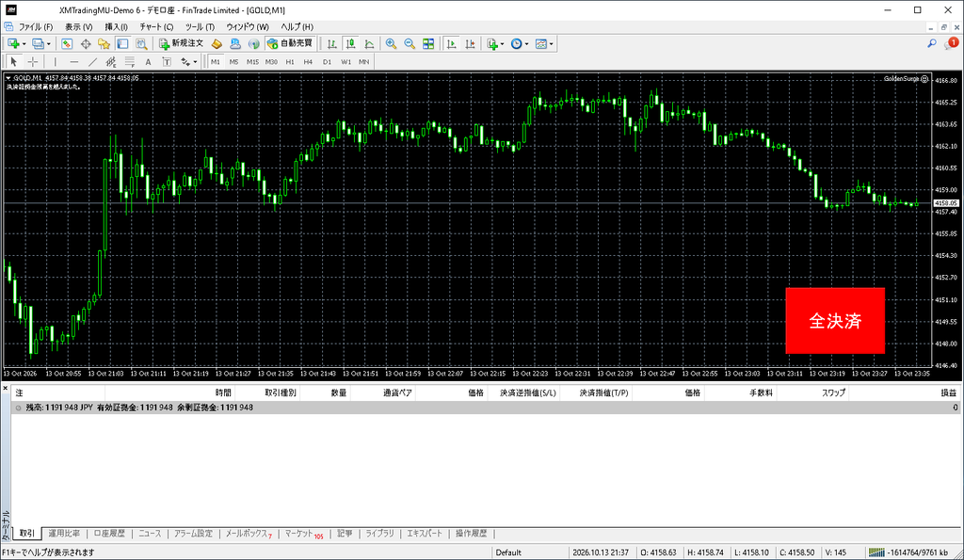Viewport: 964px width, 560px height.
Task: Toggle chart shift button
Action: coord(471,43)
